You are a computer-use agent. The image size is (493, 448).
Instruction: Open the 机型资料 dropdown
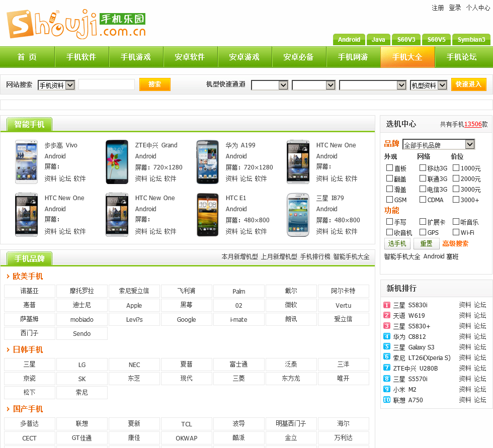(429, 85)
